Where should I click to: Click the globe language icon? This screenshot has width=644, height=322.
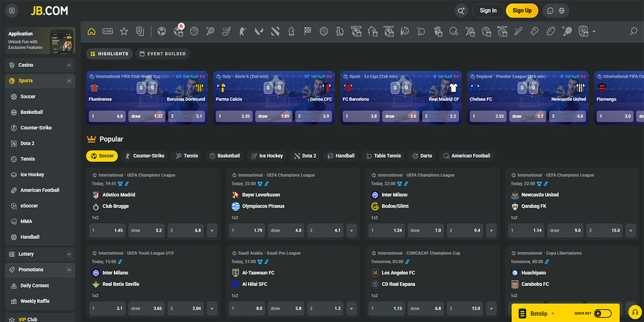coord(562,11)
